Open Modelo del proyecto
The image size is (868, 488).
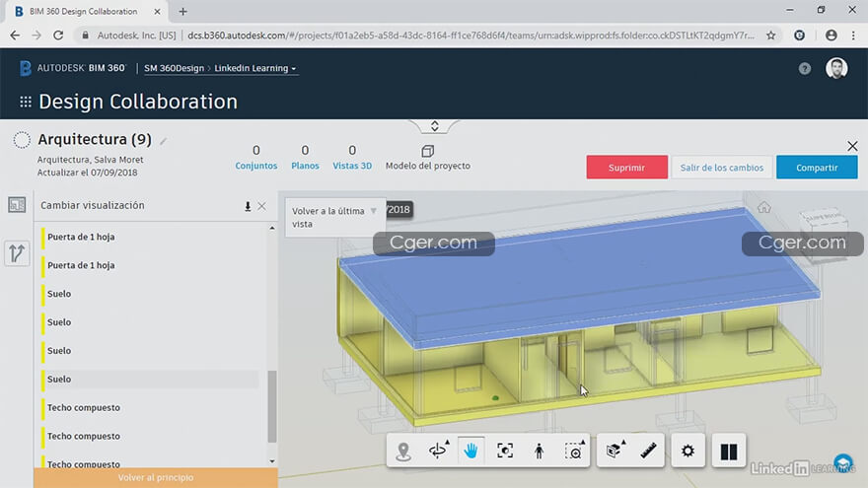(427, 166)
